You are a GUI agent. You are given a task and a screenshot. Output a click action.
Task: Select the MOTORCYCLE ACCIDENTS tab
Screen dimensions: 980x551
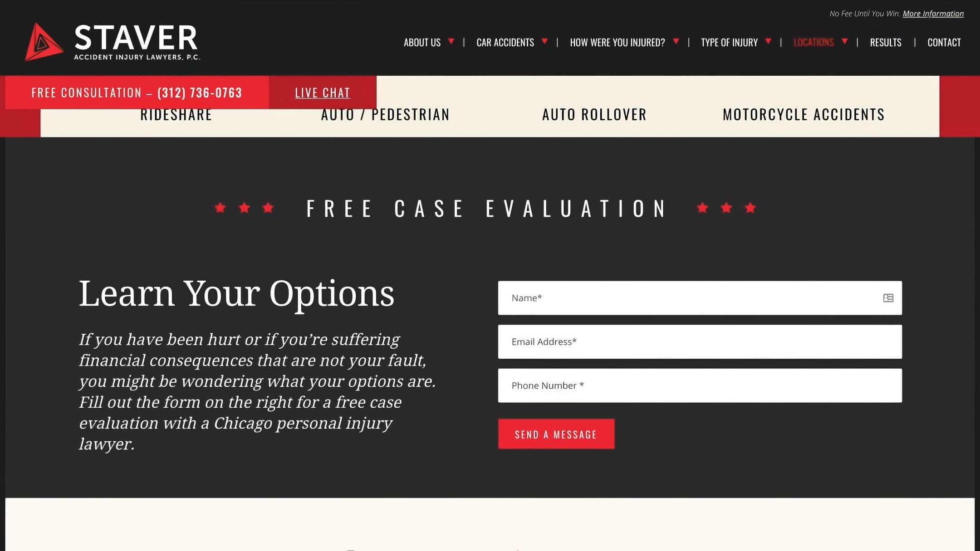coord(804,114)
